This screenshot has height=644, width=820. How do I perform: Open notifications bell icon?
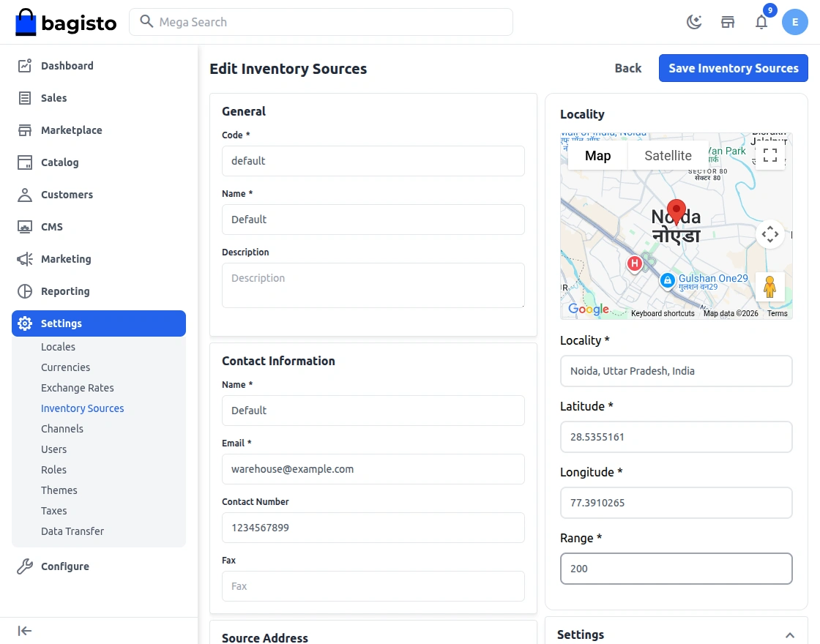761,22
